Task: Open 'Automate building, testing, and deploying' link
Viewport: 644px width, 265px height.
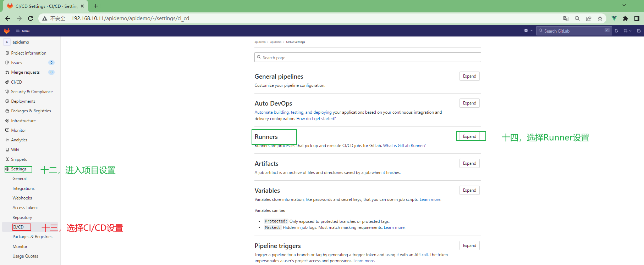Action: [293, 112]
